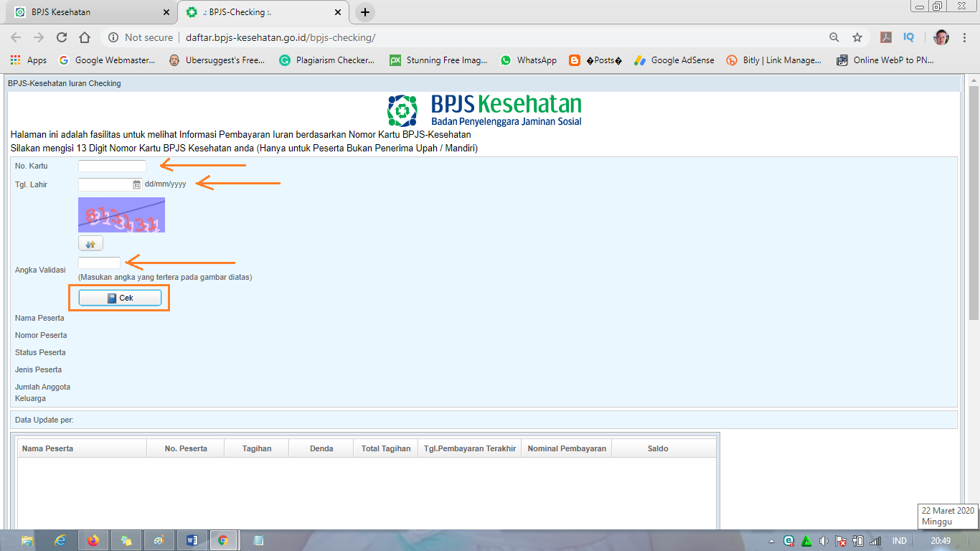Open the zoom control in address bar
980x551 pixels.
[834, 37]
